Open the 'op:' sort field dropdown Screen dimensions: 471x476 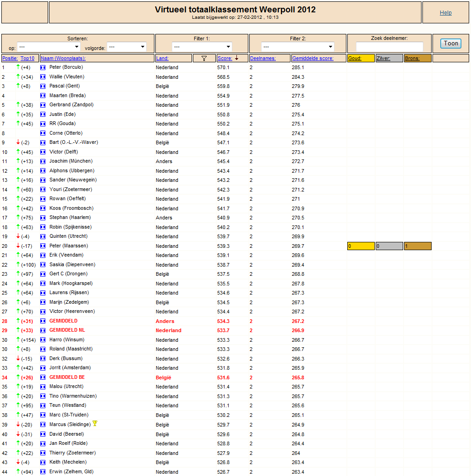[49, 47]
